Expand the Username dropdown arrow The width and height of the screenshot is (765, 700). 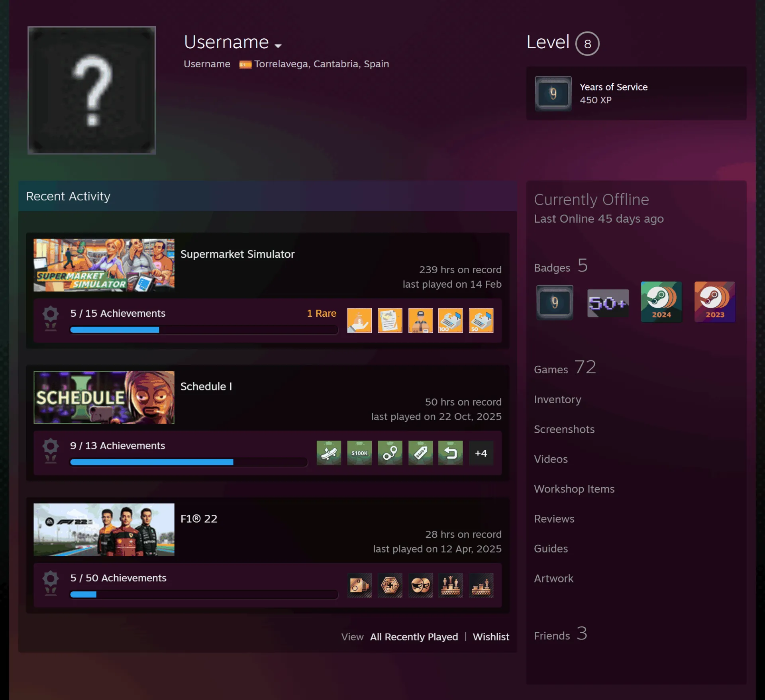[x=278, y=46]
